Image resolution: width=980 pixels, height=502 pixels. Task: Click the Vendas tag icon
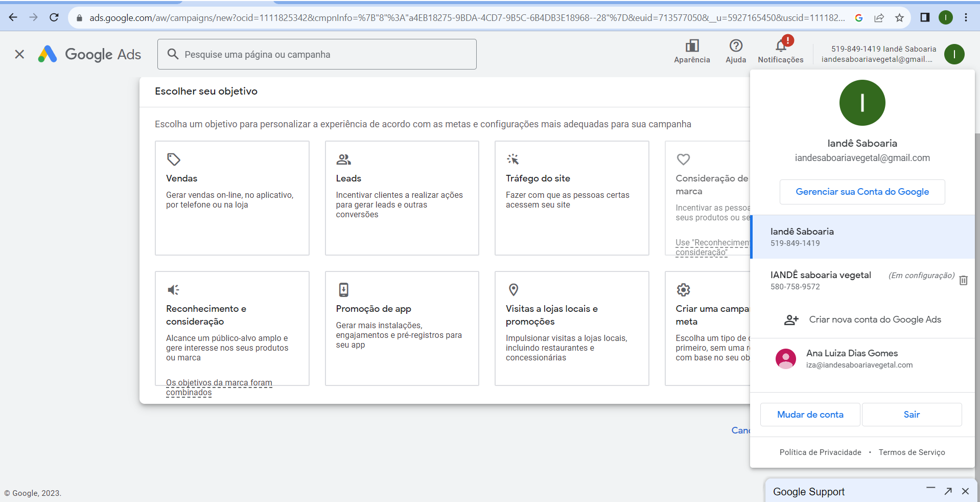174,159
